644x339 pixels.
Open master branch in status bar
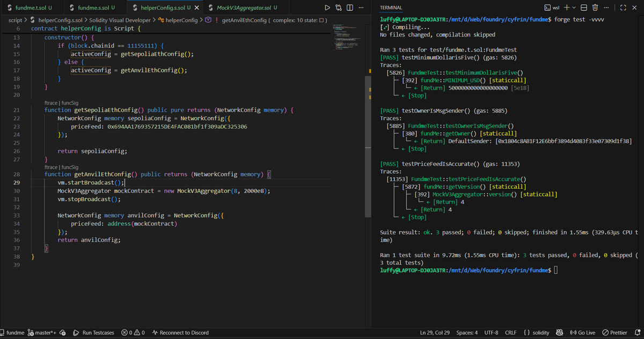tap(42, 333)
